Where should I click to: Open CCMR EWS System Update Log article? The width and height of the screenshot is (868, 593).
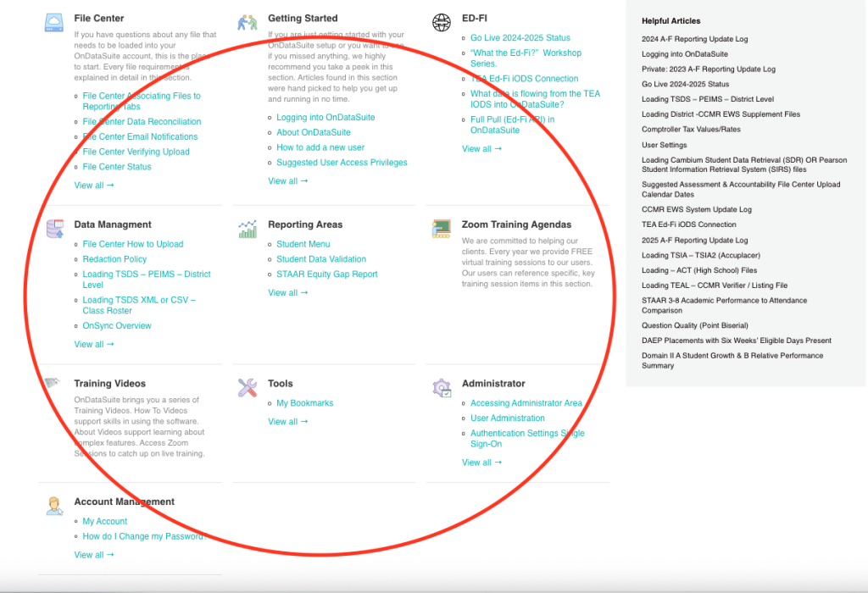pyautogui.click(x=697, y=209)
